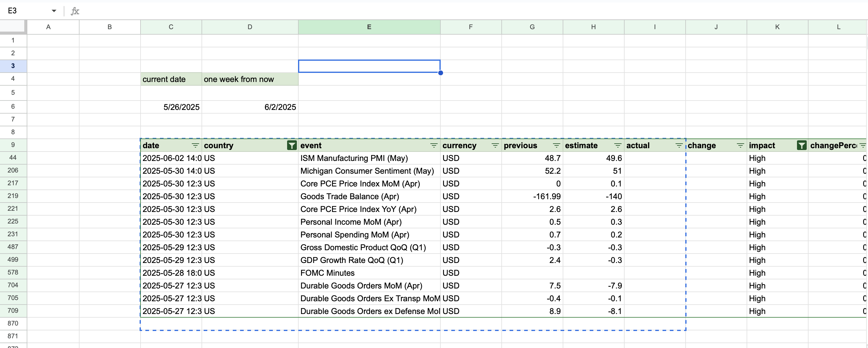Image resolution: width=868 pixels, height=348 pixels.
Task: Select row 578 header
Action: [13, 272]
